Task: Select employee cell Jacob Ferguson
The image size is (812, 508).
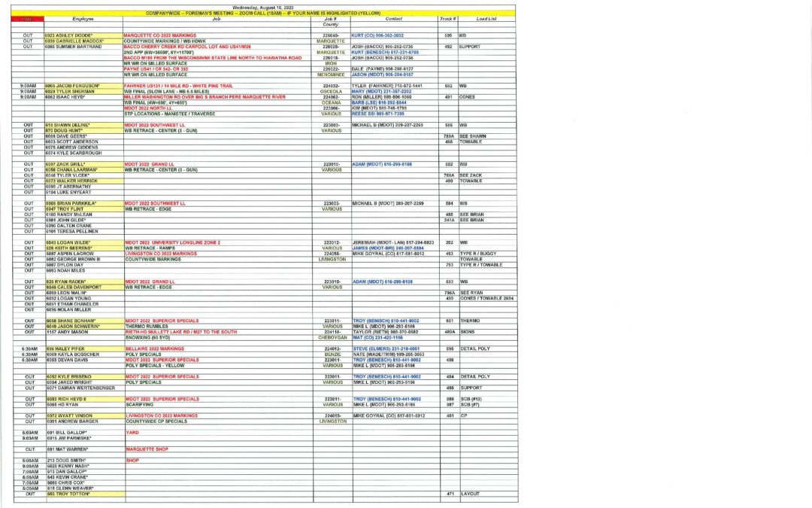Action: [83, 86]
